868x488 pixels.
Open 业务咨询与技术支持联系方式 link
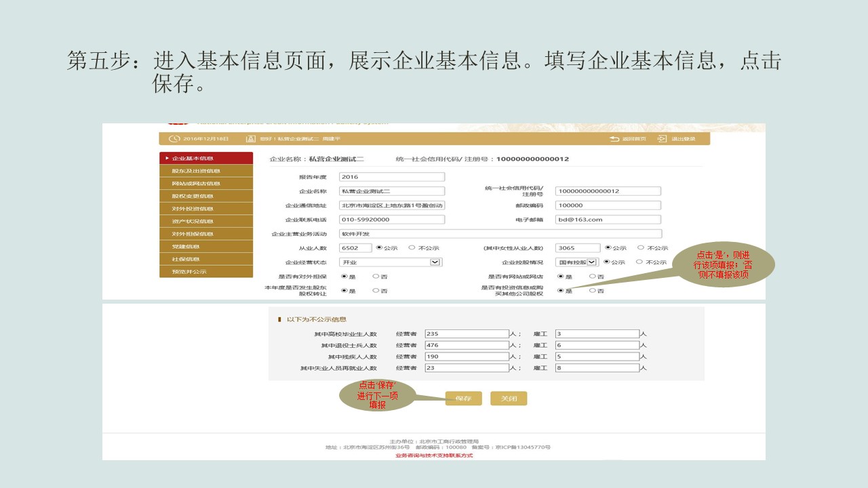coord(433,455)
